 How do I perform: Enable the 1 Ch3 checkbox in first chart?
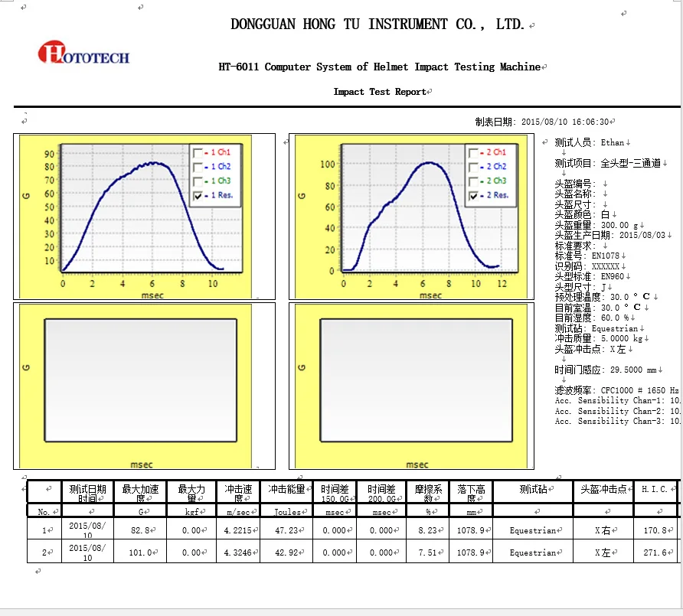point(198,181)
